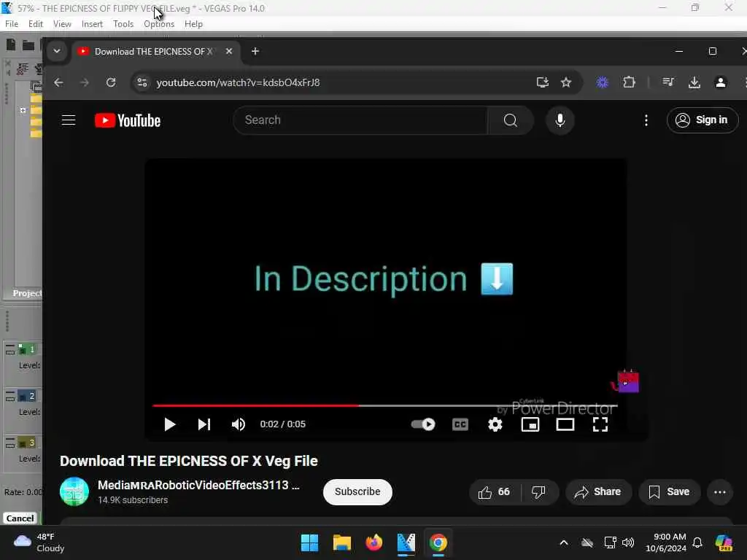
Task: Play the video
Action: [x=169, y=424]
